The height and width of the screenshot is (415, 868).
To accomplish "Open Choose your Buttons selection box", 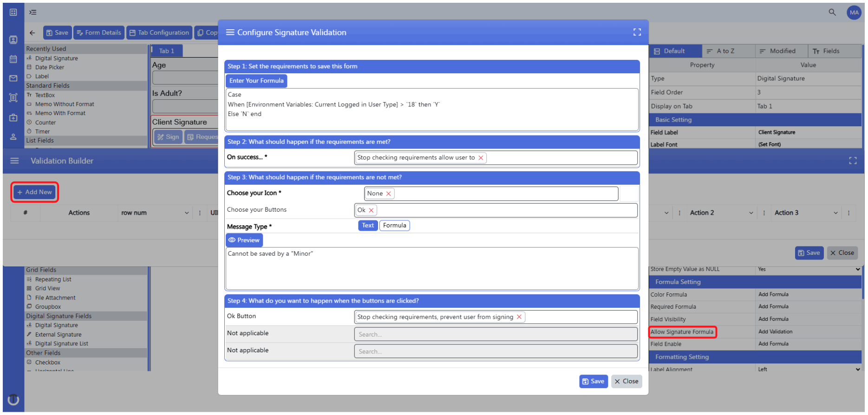I will [x=496, y=210].
